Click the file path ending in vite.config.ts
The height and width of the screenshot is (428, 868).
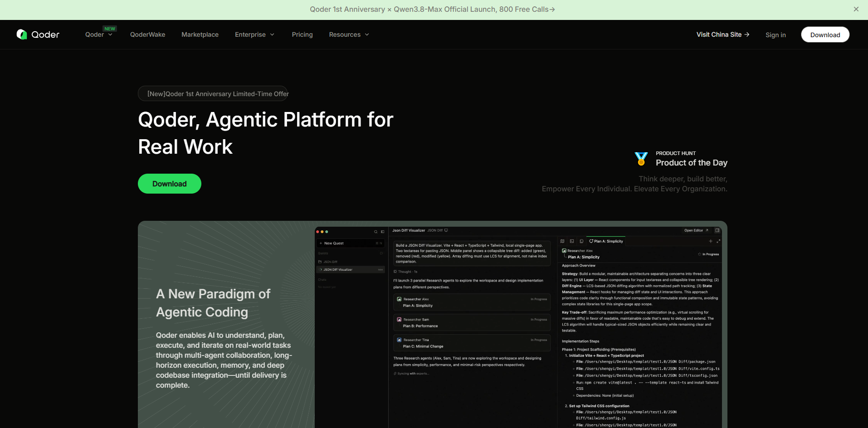[x=652, y=369]
